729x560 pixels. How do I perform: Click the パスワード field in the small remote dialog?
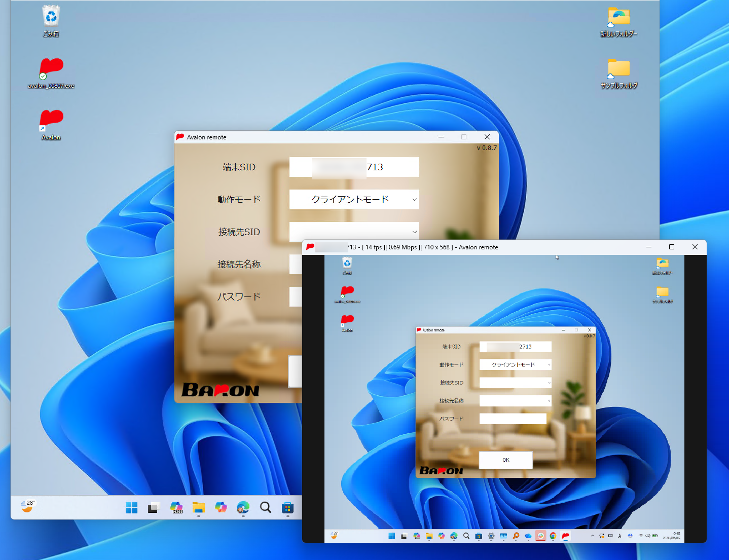(513, 419)
